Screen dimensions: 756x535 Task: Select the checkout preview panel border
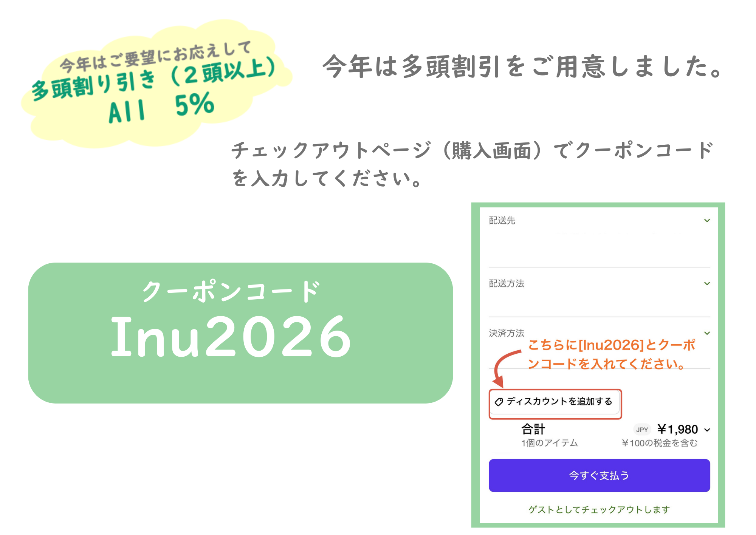click(475, 363)
